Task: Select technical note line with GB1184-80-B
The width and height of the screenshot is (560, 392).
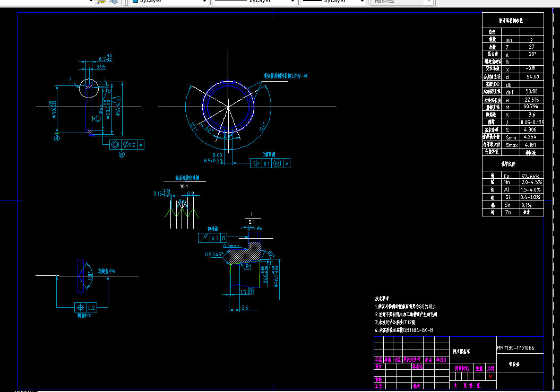Action: [x=404, y=330]
